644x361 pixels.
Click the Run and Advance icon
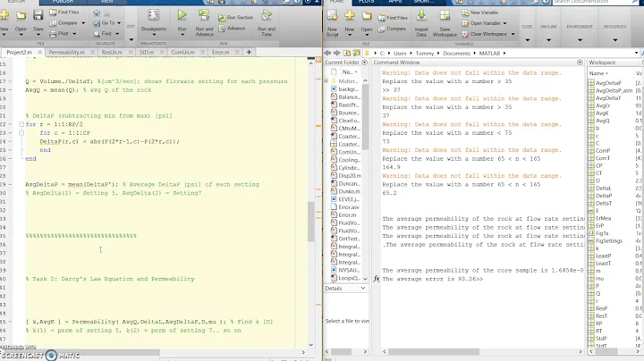pos(204,15)
